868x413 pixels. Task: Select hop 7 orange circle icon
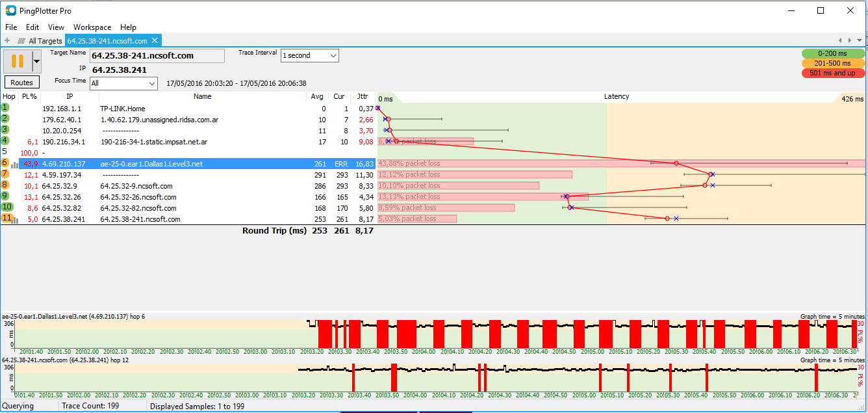[x=5, y=174]
